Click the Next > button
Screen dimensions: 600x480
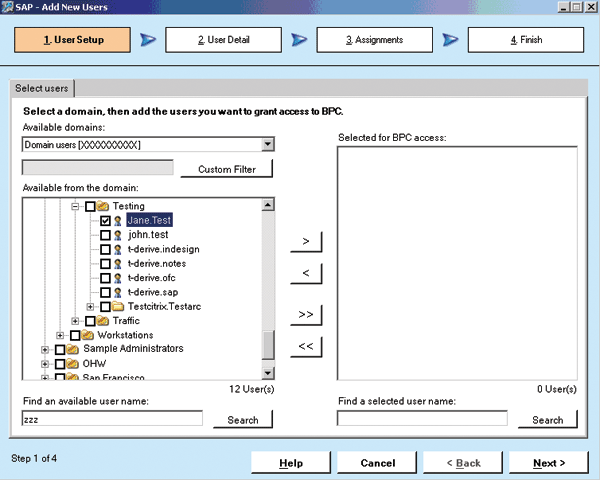click(549, 463)
